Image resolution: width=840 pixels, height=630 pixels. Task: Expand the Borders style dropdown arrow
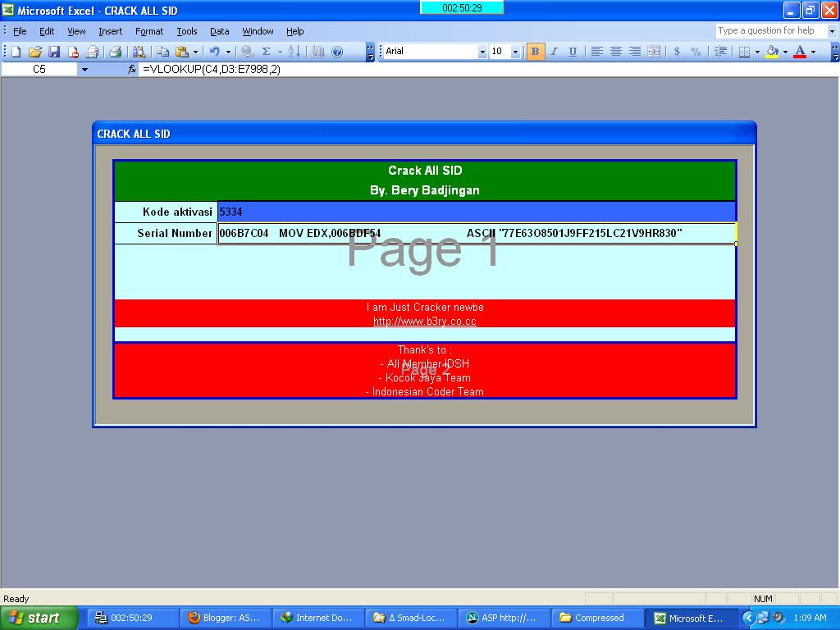pos(757,52)
